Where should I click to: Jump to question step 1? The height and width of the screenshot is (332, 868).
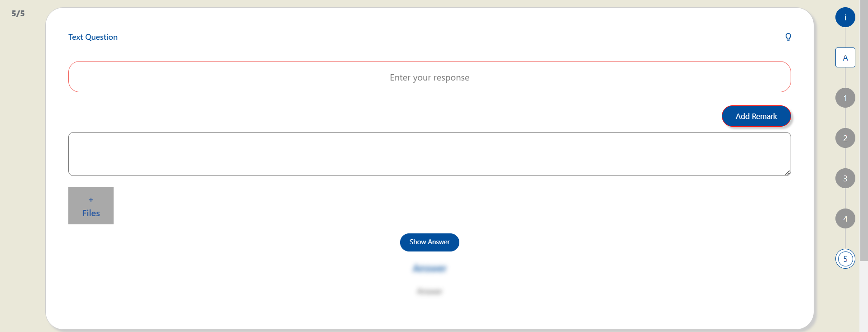845,98
